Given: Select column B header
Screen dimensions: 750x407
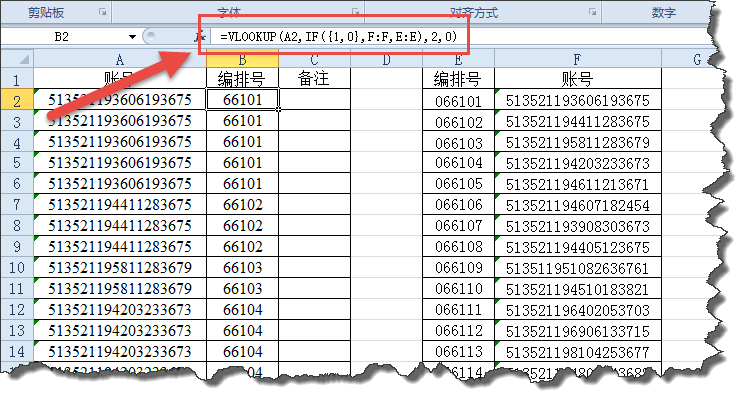Looking at the screenshot, I should (x=242, y=59).
